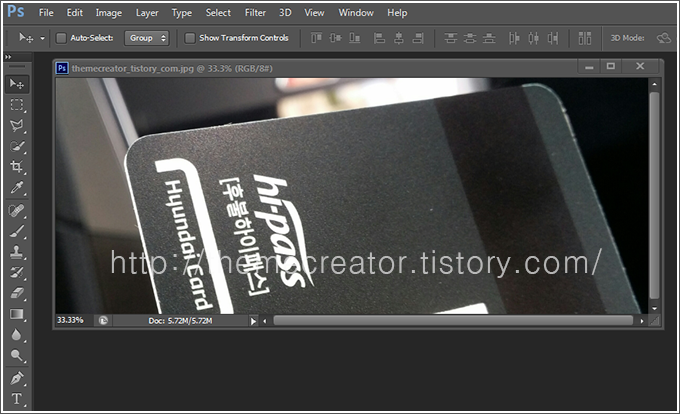The height and width of the screenshot is (414, 680).
Task: Select the Healing Brush tool
Action: click(17, 211)
